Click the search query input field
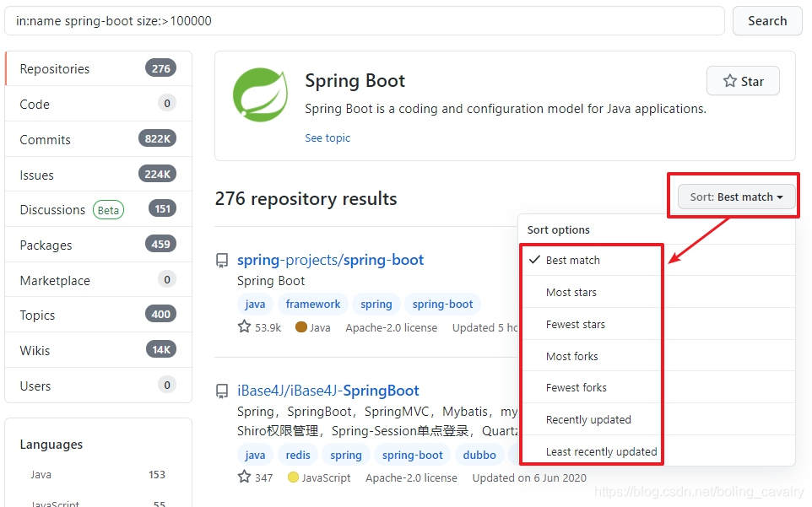The height and width of the screenshot is (507, 812). [365, 21]
